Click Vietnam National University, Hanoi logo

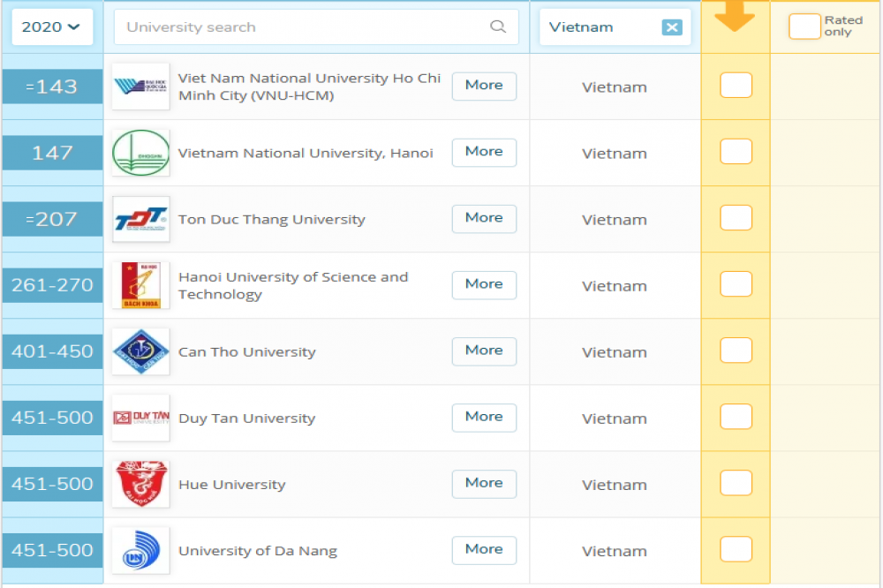[x=140, y=153]
